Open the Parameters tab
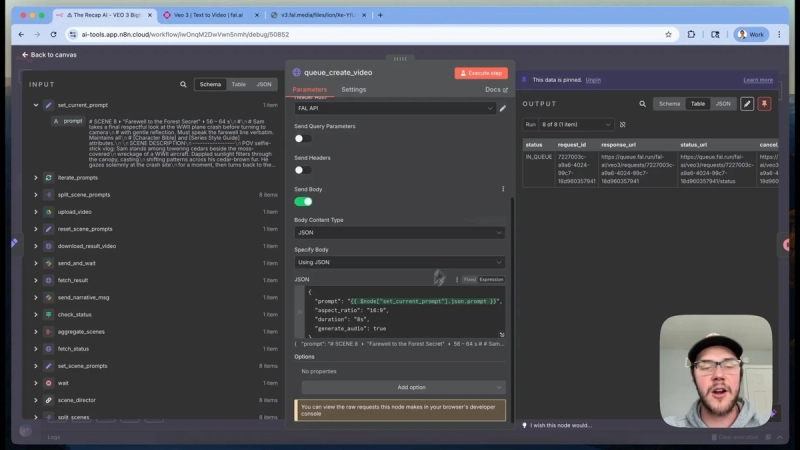 pos(310,89)
